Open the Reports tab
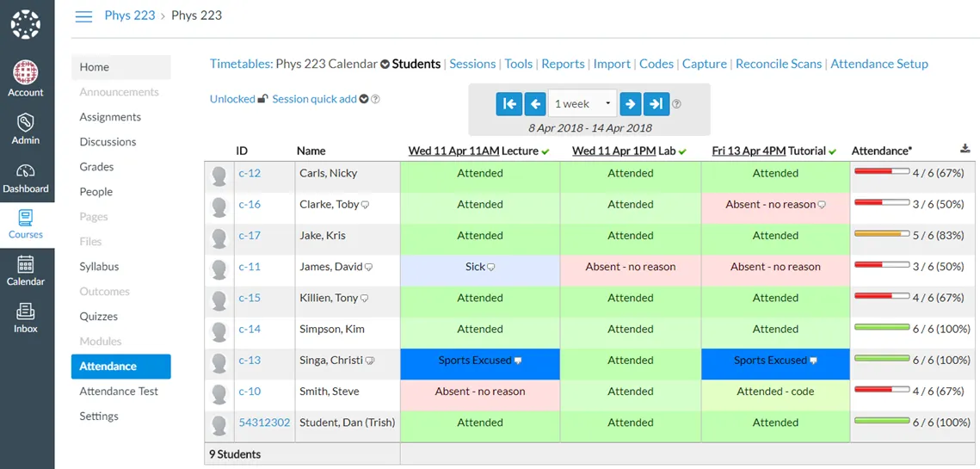This screenshot has height=469, width=980. click(563, 64)
